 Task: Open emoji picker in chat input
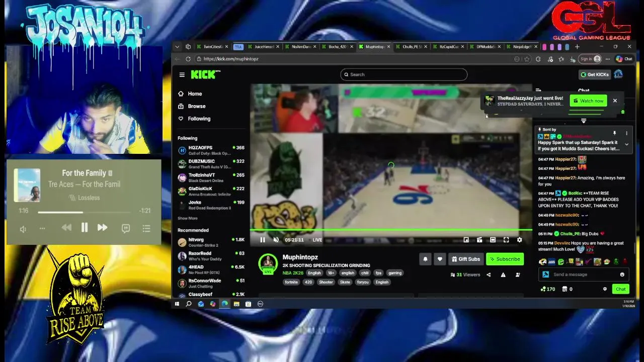pyautogui.click(x=622, y=275)
